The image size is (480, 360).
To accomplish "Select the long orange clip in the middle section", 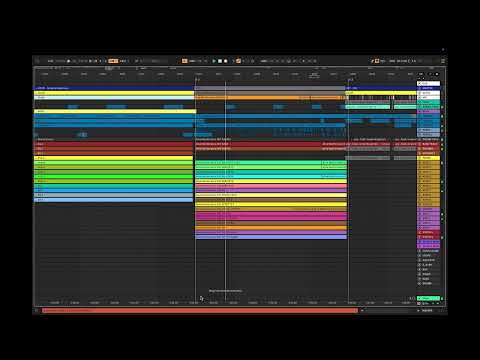I will click(271, 98).
